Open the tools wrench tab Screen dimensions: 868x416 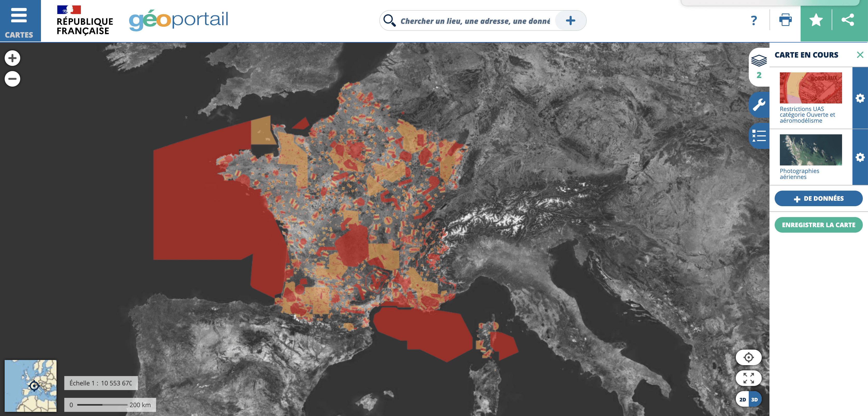759,105
